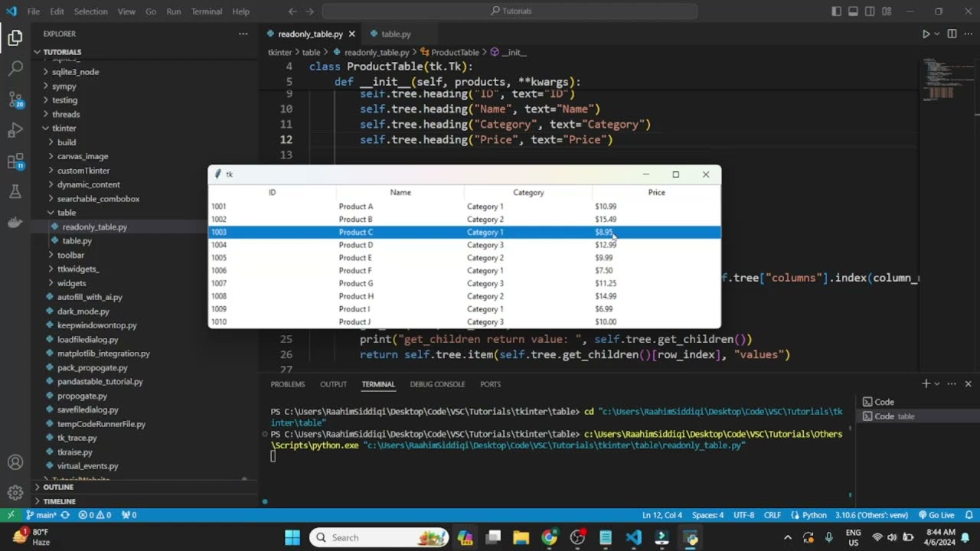Go back with the navigation arrow
The height and width of the screenshot is (551, 980).
pyautogui.click(x=292, y=11)
